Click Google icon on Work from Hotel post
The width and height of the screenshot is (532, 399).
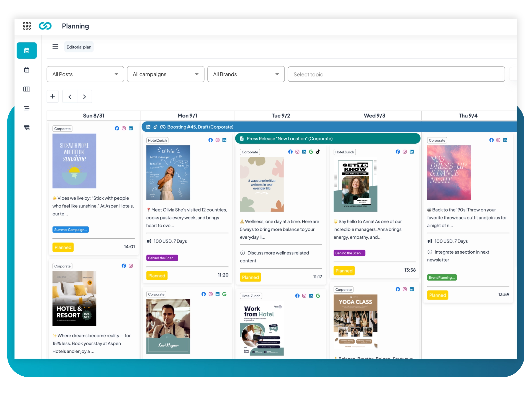point(318,295)
